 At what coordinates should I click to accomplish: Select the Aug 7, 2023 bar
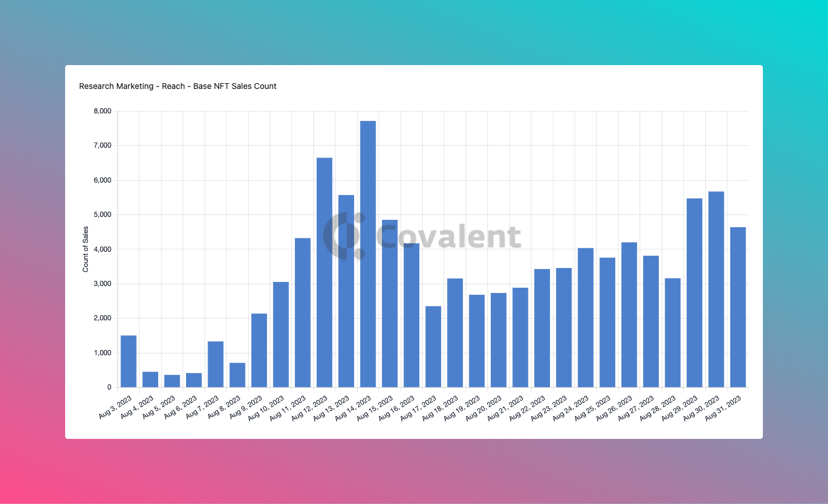click(x=216, y=364)
